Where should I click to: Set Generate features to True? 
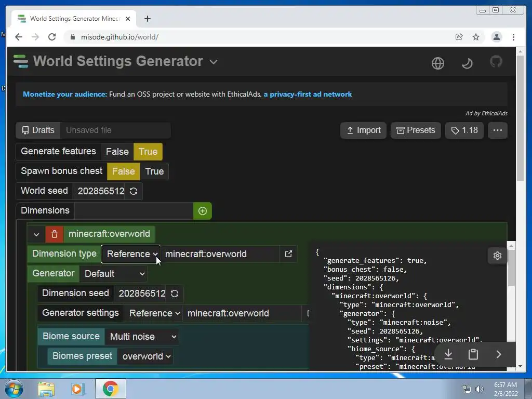pyautogui.click(x=148, y=151)
